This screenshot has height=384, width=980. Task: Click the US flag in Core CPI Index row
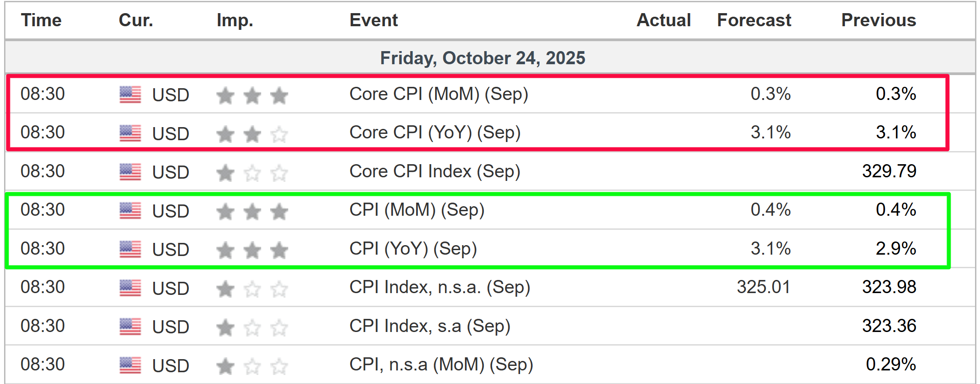(x=130, y=172)
